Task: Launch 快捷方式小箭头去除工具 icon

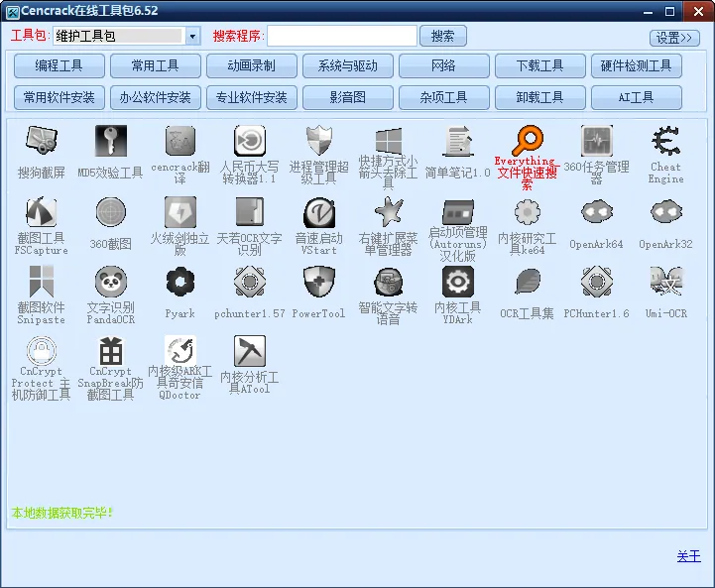Action: [x=388, y=141]
